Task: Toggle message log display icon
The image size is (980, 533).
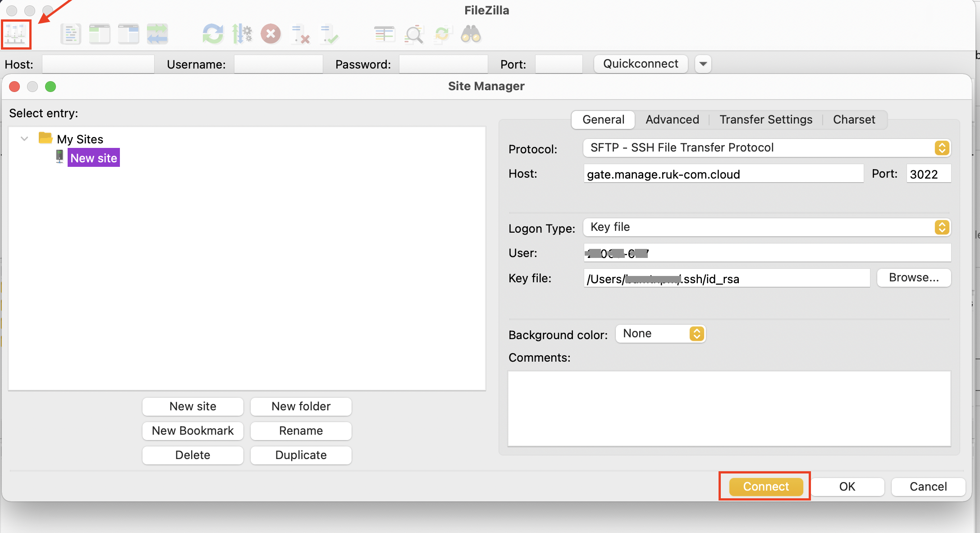Action: point(71,34)
